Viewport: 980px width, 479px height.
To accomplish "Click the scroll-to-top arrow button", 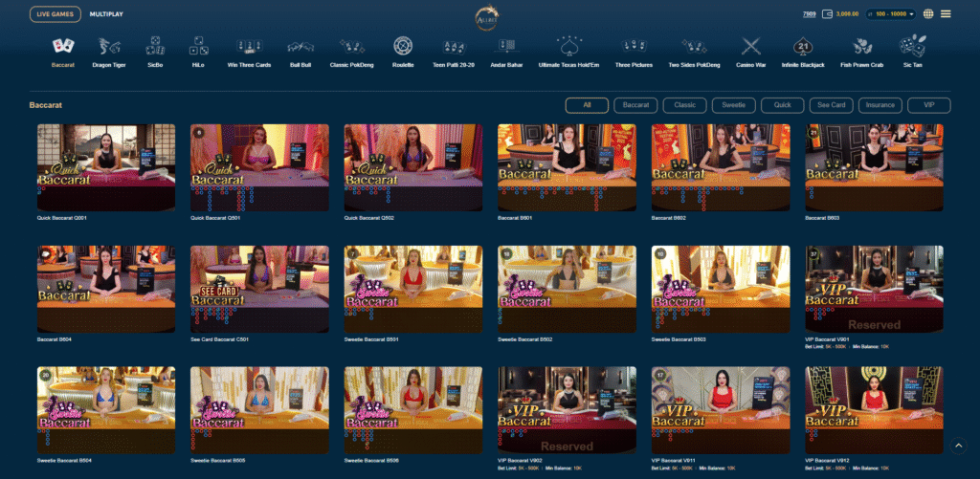I will 959,446.
